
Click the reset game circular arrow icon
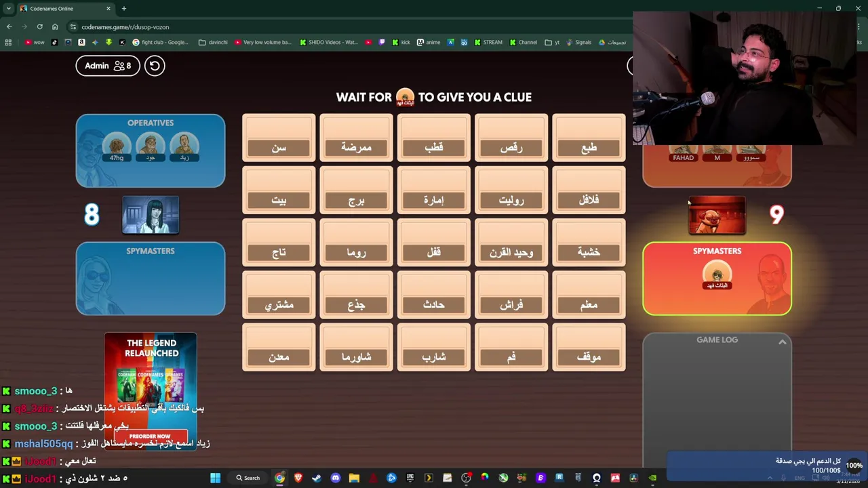coord(155,66)
